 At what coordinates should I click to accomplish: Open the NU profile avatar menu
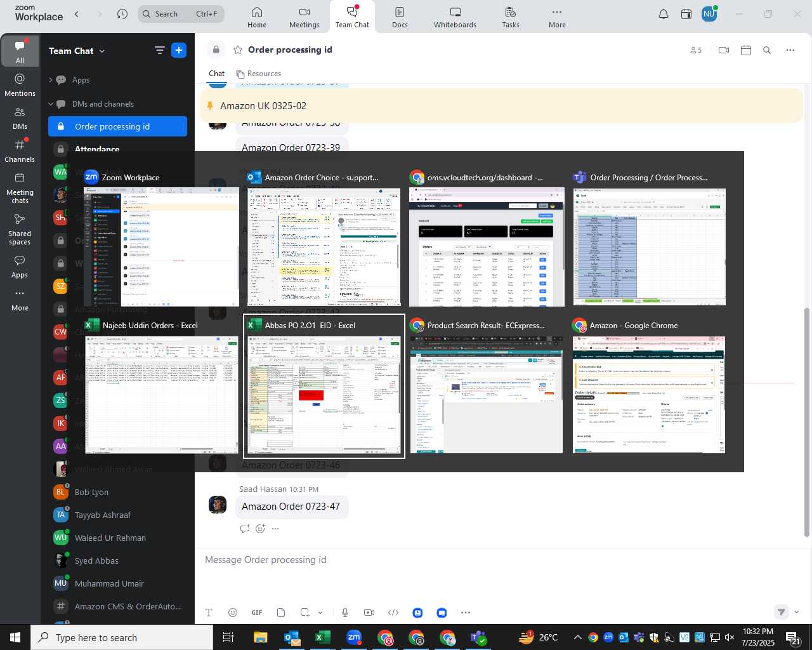(709, 14)
